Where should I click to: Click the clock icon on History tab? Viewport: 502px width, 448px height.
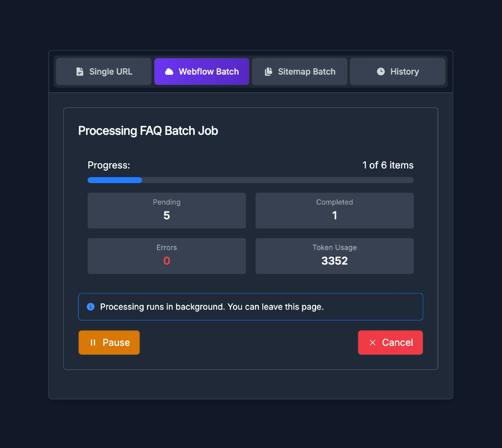coord(381,71)
